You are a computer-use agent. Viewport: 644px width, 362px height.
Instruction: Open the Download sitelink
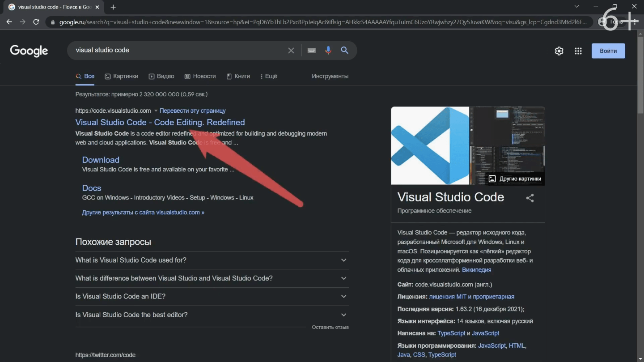coord(101,160)
